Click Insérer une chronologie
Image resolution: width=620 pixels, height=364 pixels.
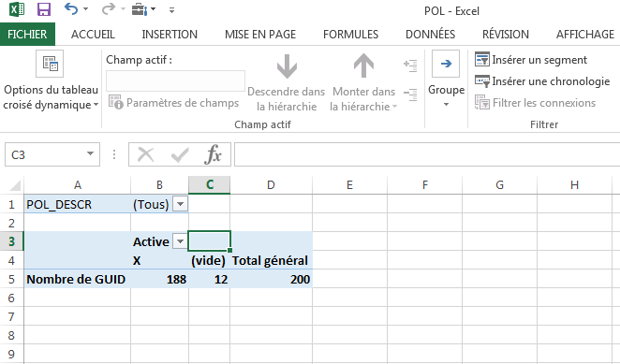542,81
